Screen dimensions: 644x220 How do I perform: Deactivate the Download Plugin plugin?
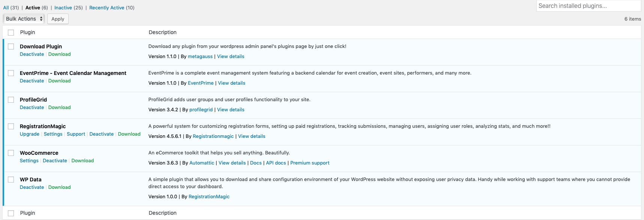(x=32, y=54)
